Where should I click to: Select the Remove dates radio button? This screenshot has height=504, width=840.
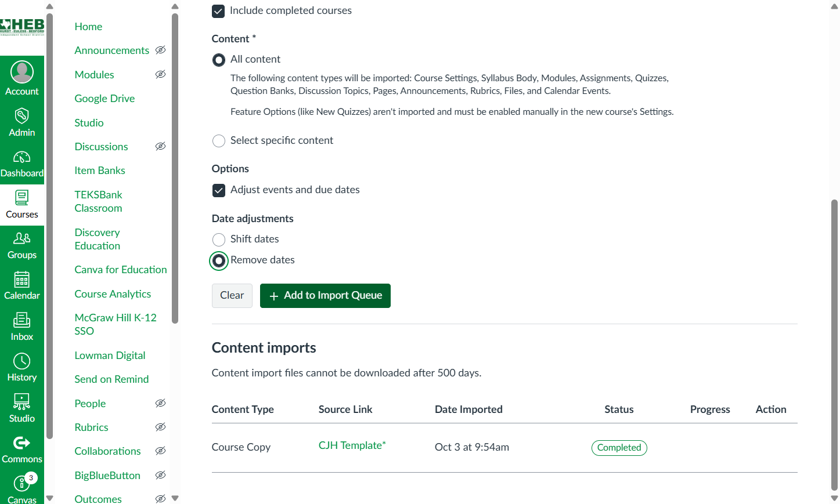click(x=219, y=261)
